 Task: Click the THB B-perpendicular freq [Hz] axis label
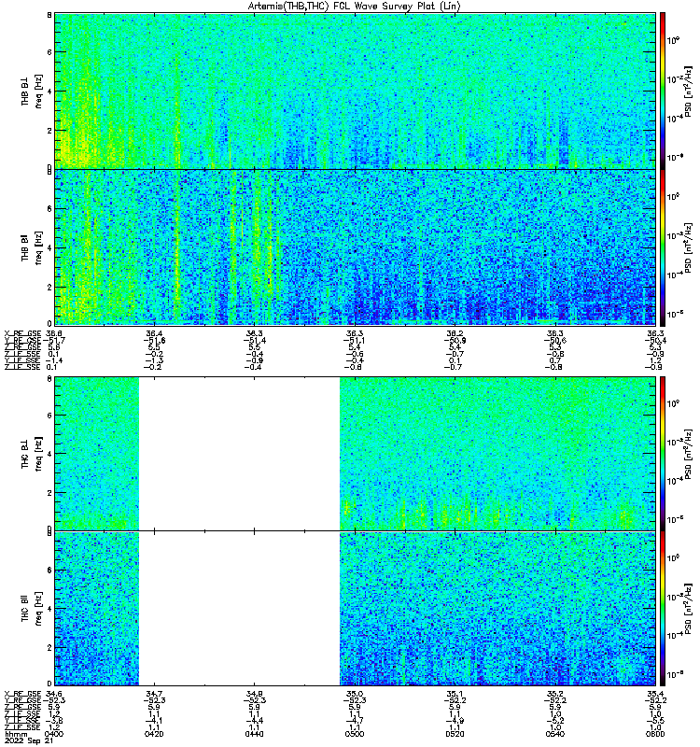coord(39,91)
